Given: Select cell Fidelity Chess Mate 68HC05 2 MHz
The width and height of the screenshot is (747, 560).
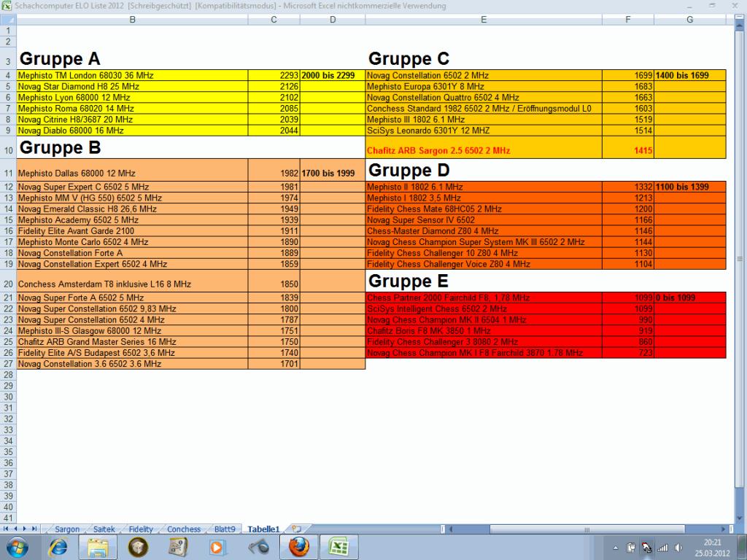Looking at the screenshot, I should (x=484, y=209).
